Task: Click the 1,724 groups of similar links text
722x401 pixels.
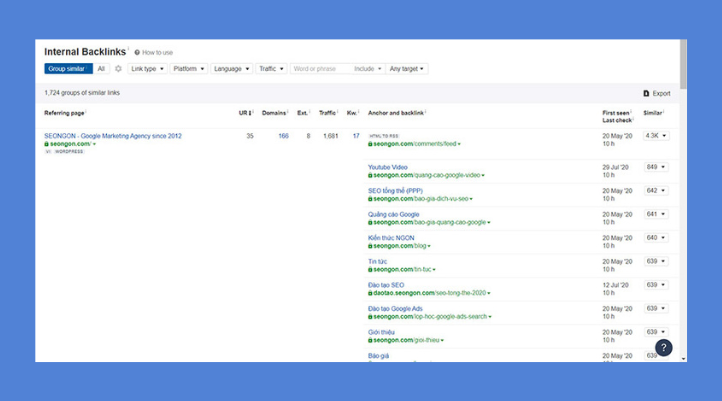Action: (x=82, y=93)
